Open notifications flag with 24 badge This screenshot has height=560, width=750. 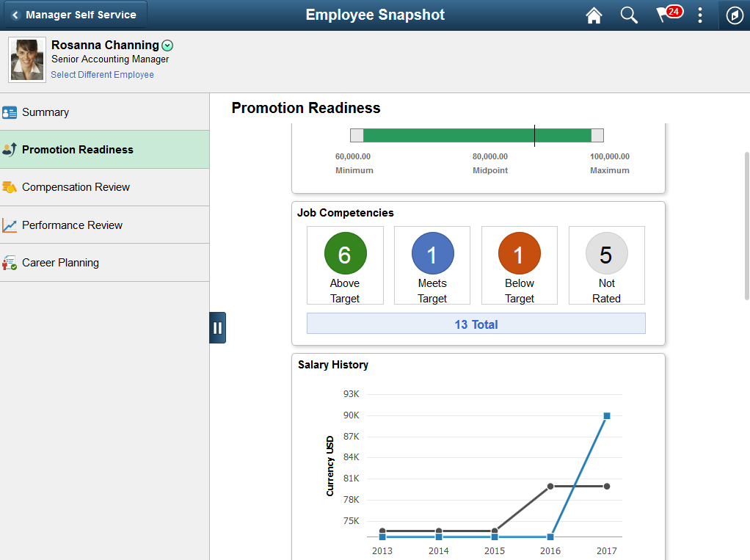(669, 14)
